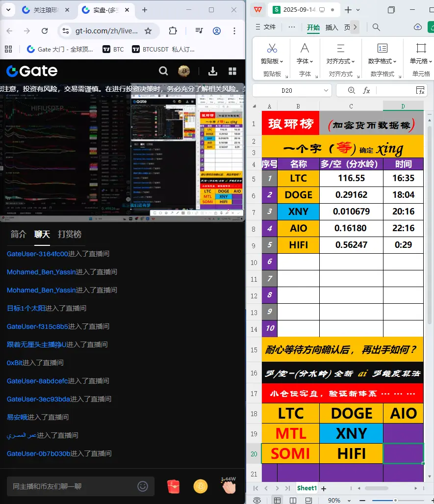Open the 单元格 cells dropdown
This screenshot has height=504, width=434.
tap(421, 61)
